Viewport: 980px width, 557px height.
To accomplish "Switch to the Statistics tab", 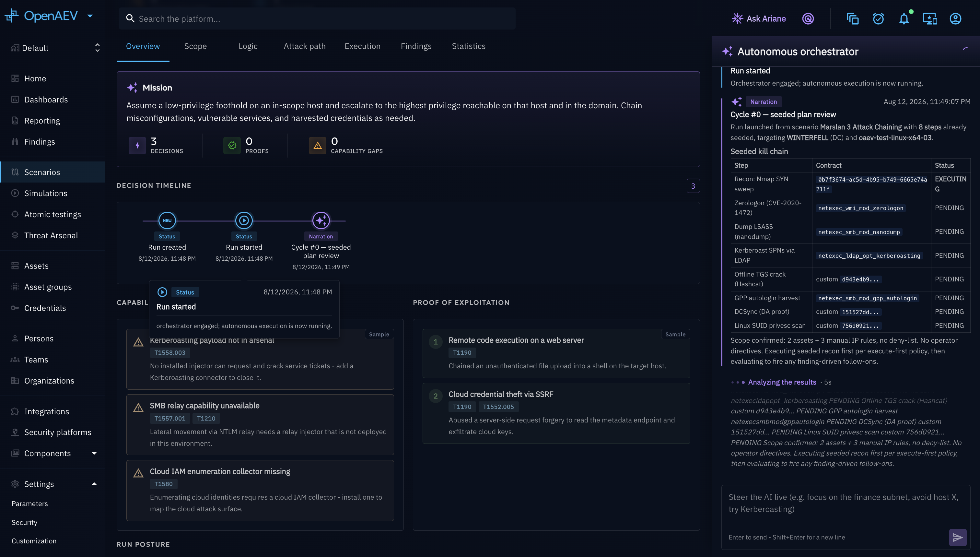I will click(x=468, y=46).
